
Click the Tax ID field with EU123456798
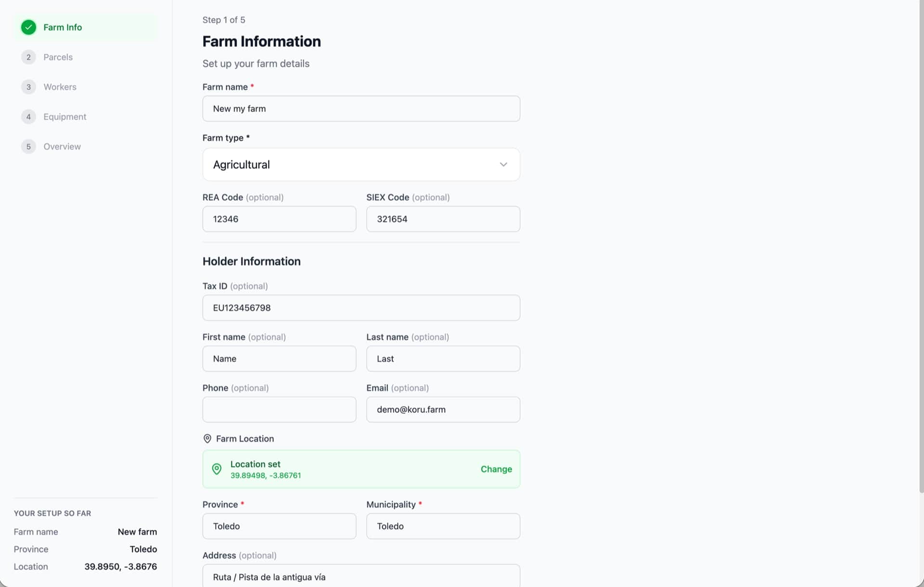tap(361, 308)
